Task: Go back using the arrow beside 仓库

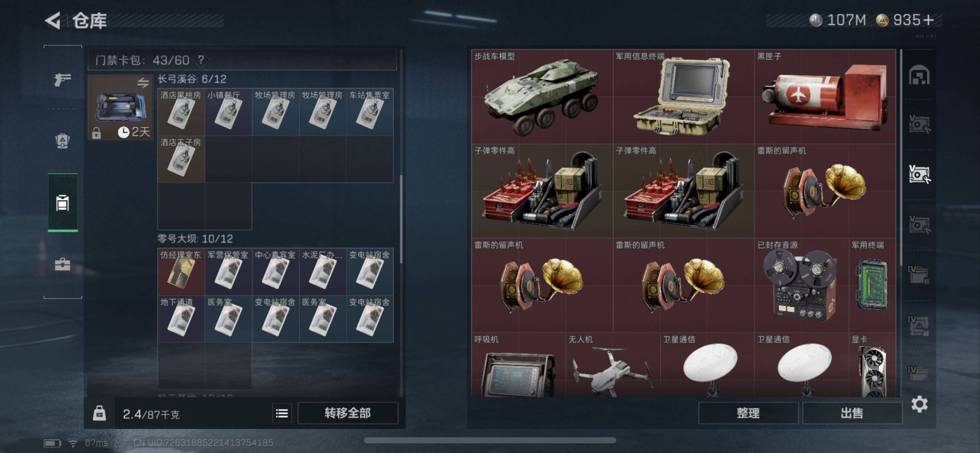Action: point(53,21)
